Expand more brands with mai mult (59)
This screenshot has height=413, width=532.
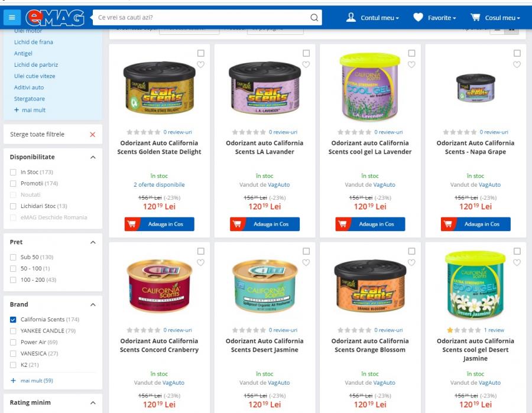click(x=32, y=381)
